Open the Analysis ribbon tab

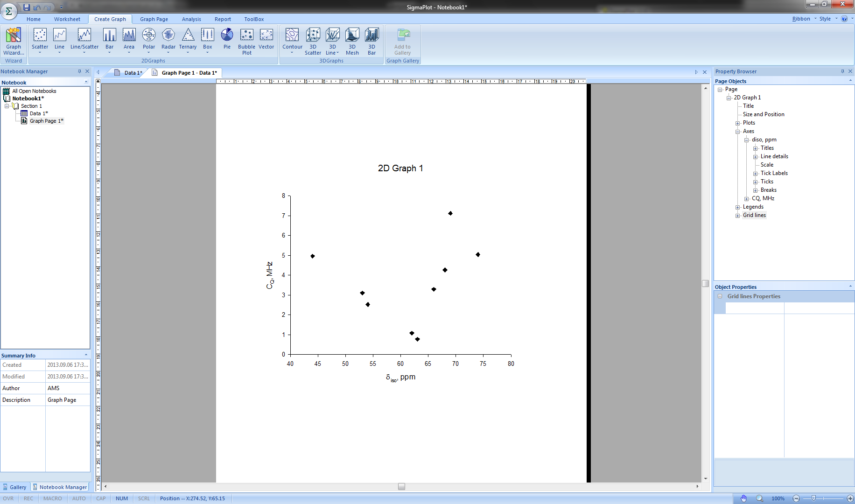191,19
